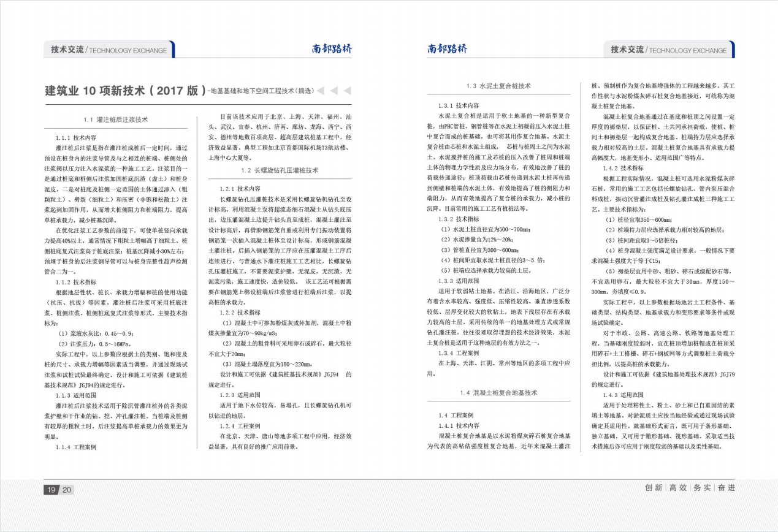Click list item '（1）浆液水灰比：0.45～0.9'
This screenshot has height=532, width=778.
(x=95, y=333)
